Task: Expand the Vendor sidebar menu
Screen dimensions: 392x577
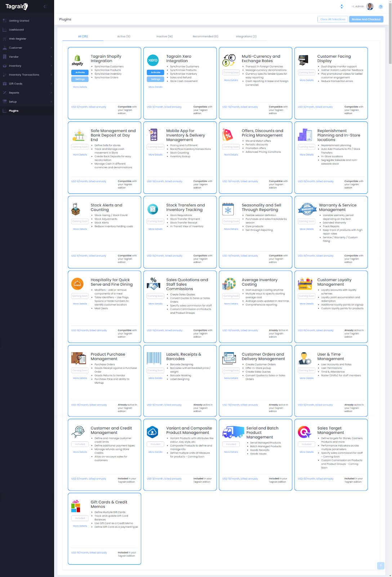Action: coord(27,57)
